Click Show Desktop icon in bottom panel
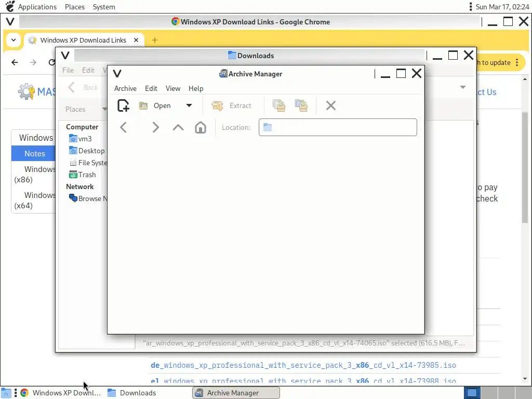 tap(6, 393)
